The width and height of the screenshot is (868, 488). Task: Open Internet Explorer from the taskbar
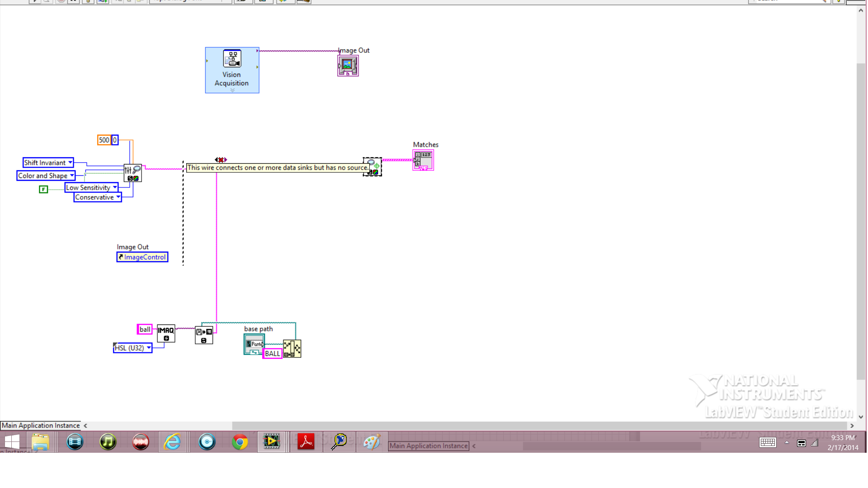(x=173, y=442)
